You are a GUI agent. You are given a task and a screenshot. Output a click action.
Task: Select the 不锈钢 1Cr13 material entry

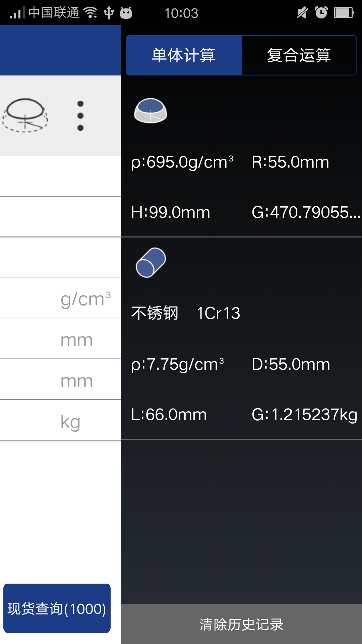tap(186, 313)
